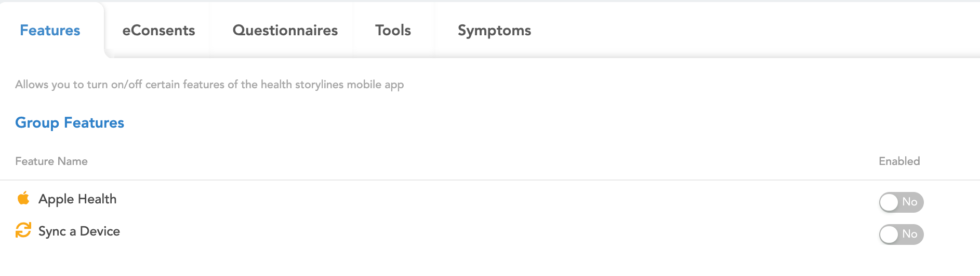Click the Group Features heading

click(70, 123)
